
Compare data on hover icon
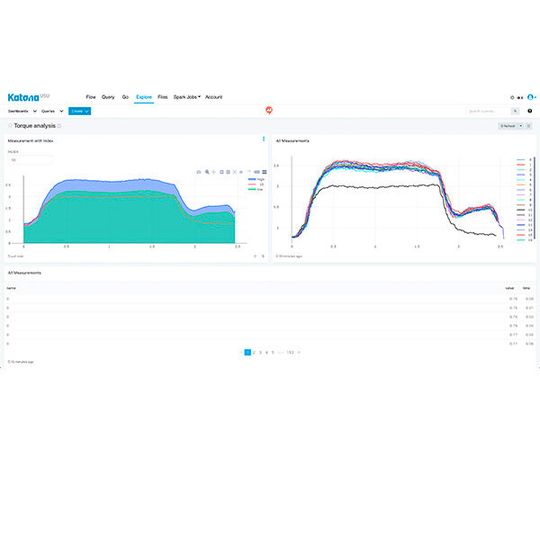coord(264,172)
